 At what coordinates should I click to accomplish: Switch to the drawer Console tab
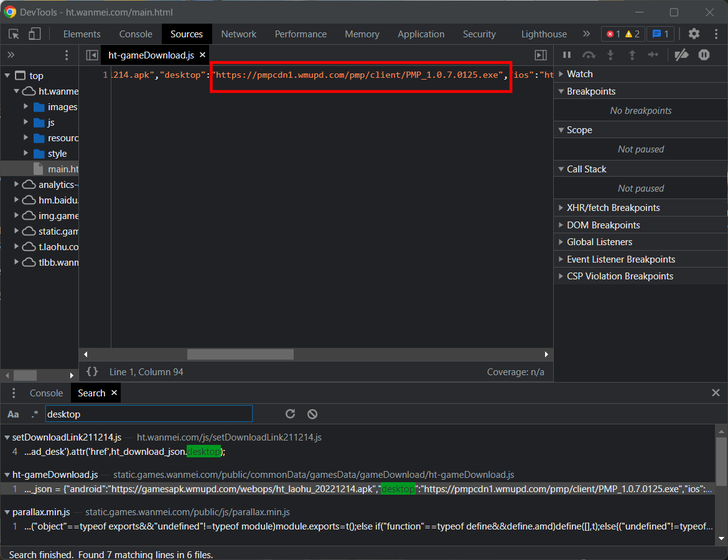46,393
